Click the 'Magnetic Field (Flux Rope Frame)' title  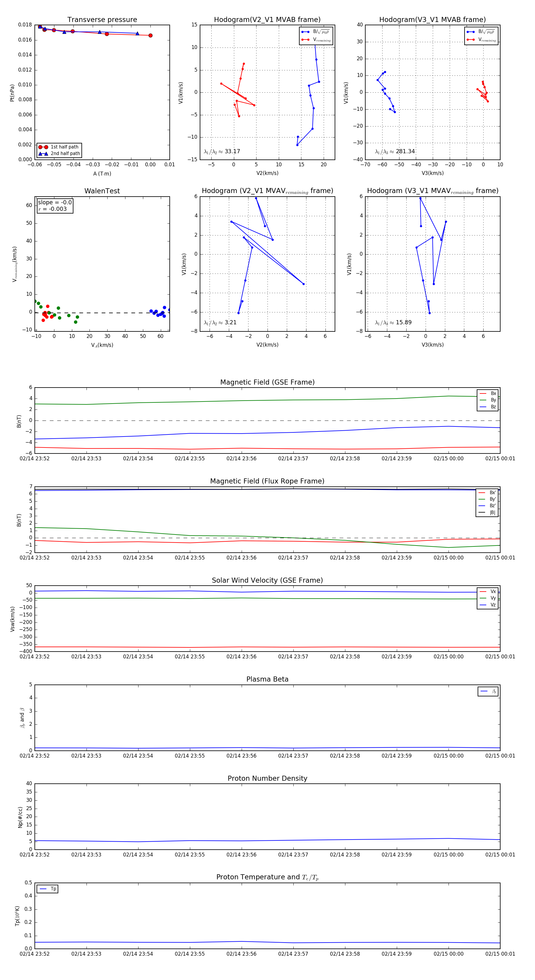click(x=267, y=481)
